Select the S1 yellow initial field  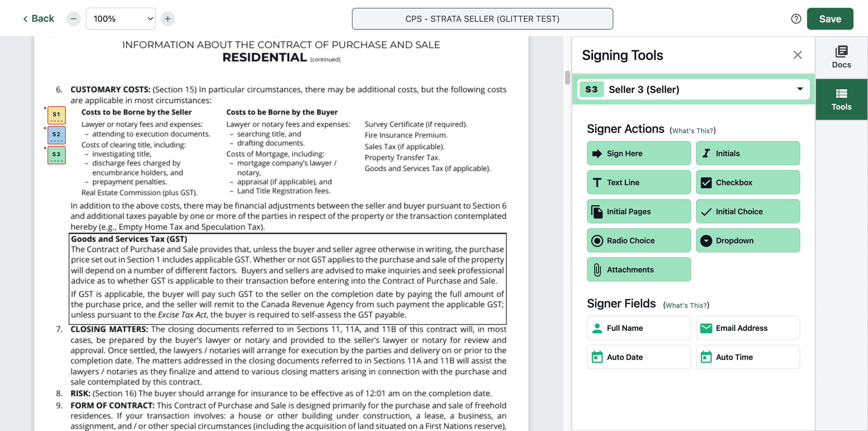[x=56, y=115]
